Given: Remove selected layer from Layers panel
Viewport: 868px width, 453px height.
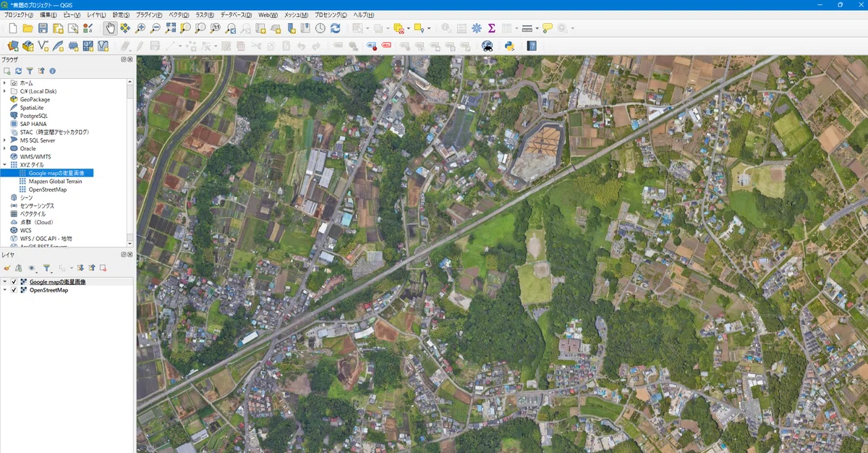Looking at the screenshot, I should click(x=103, y=268).
